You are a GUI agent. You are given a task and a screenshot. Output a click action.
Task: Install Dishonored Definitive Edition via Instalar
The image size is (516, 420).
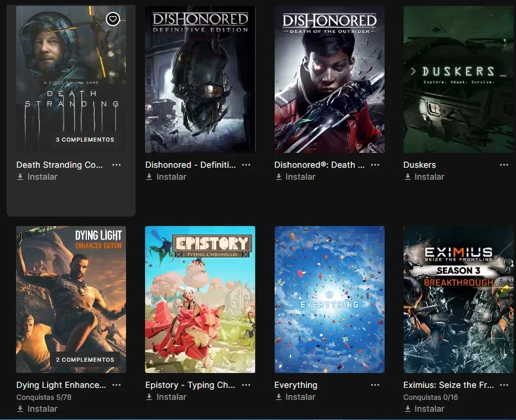coord(171,177)
